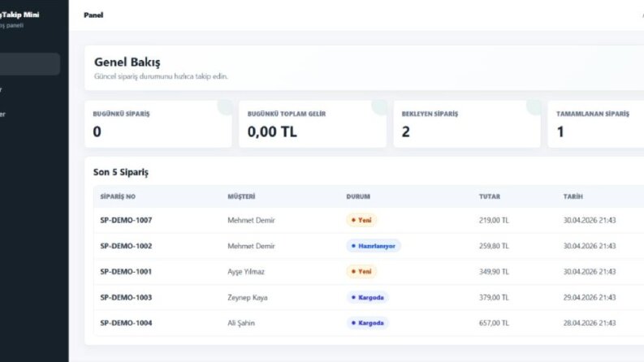Viewport: 644px width, 362px height.
Task: Click the Takip Mini app logo
Action: point(19,15)
